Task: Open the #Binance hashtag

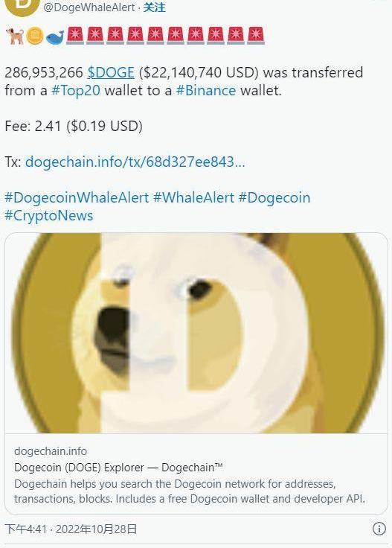Action: coord(206,91)
